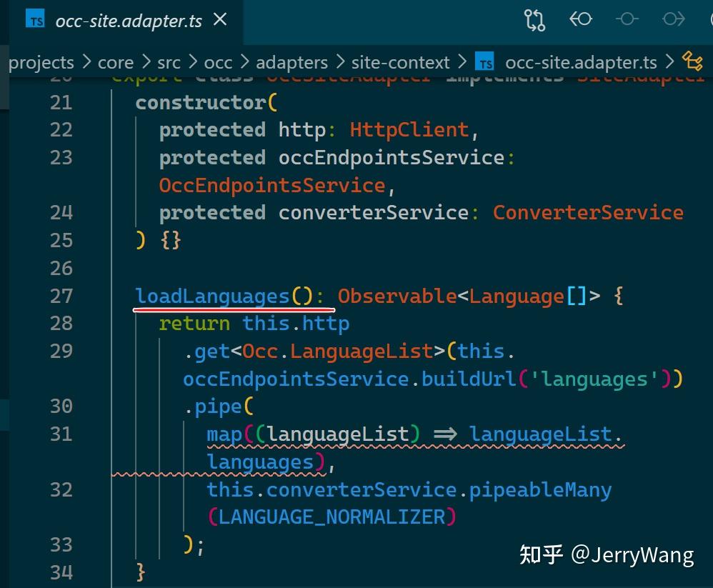
Task: Click the Open Changes diff icon
Action: pos(534,20)
